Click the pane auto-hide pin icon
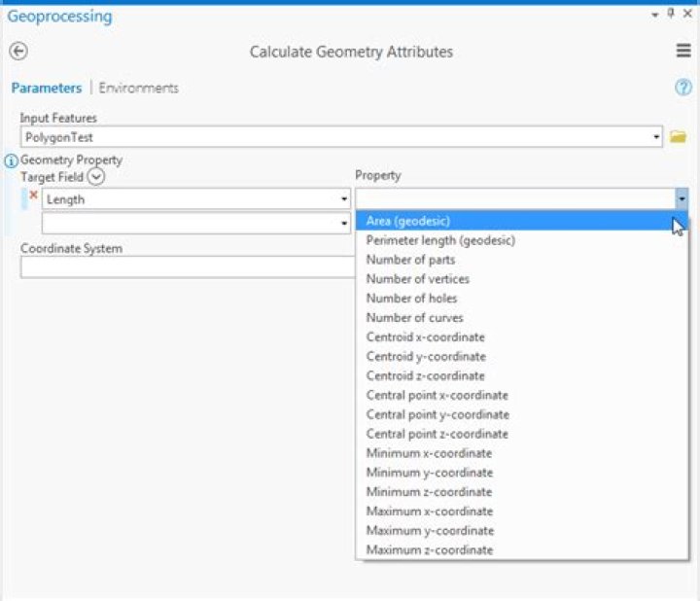The width and height of the screenshot is (700, 601). point(671,14)
